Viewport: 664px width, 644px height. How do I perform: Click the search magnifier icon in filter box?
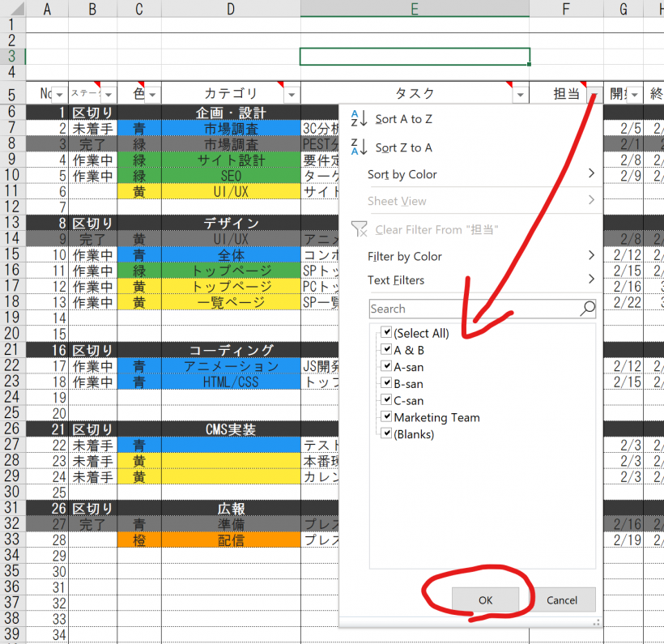[x=587, y=309]
